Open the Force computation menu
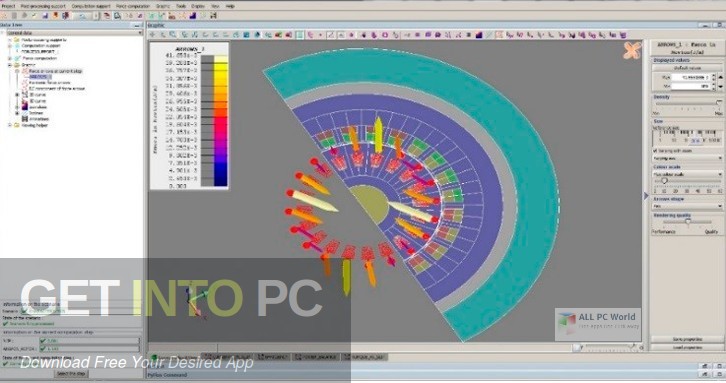Viewport: 726px width, 383px height. 133,6
